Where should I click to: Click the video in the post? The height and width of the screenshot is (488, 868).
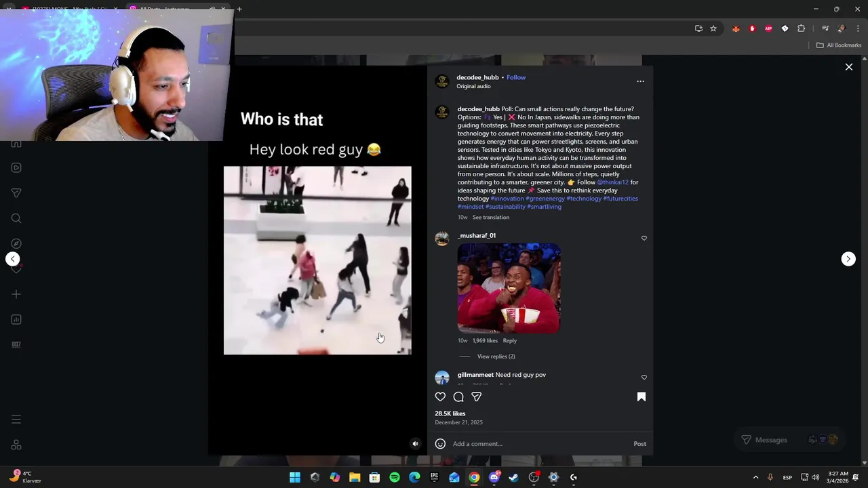[x=317, y=260]
